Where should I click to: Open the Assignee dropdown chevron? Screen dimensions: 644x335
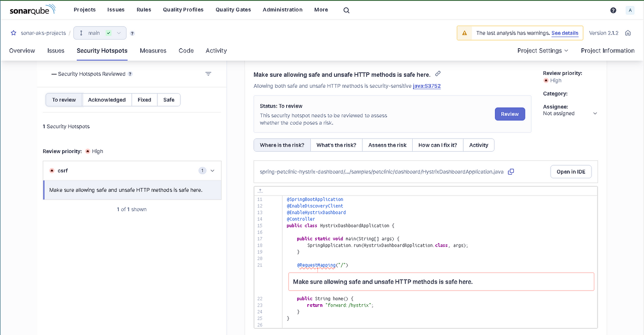[x=595, y=114]
